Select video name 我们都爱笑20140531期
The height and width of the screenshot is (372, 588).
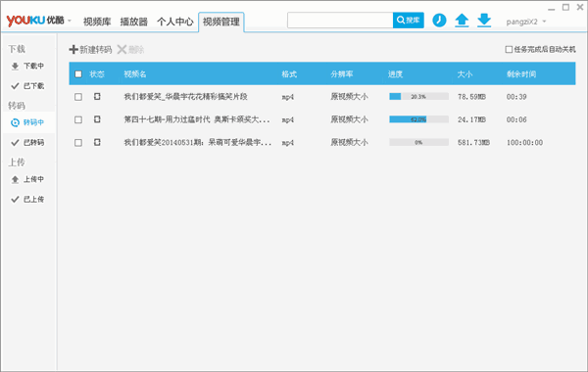click(x=198, y=142)
